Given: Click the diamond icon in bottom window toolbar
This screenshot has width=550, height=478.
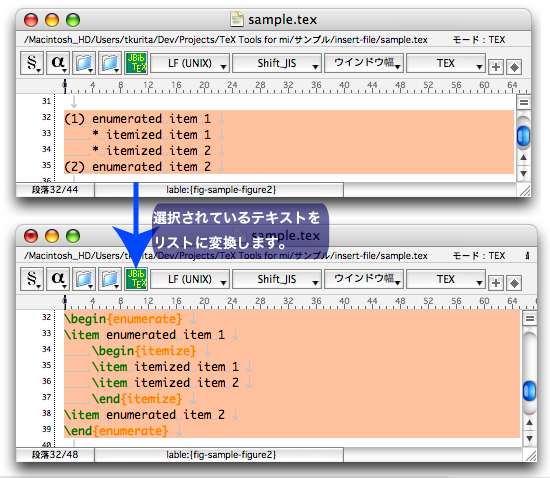Looking at the screenshot, I should click(514, 283).
